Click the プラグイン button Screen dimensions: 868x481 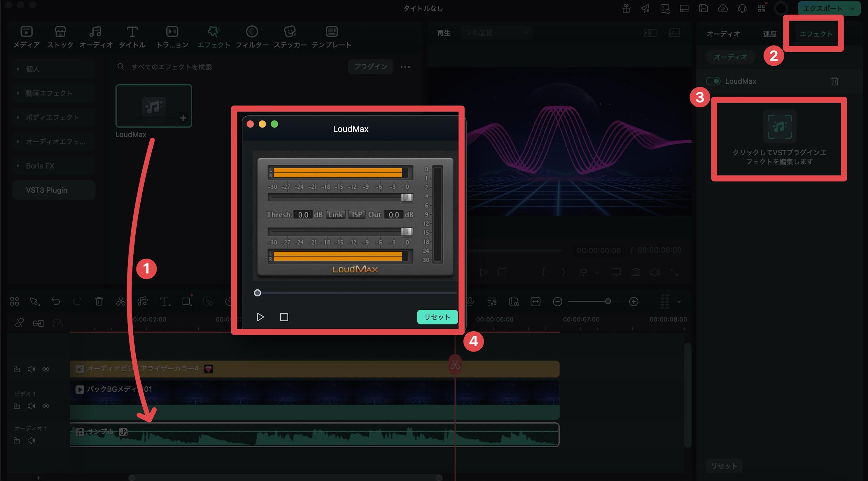click(370, 66)
